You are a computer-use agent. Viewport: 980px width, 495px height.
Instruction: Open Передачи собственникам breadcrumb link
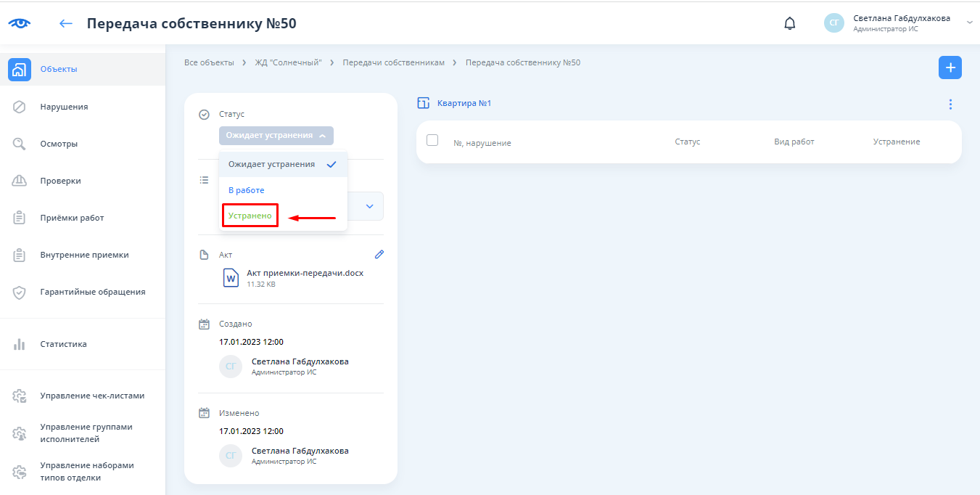(x=394, y=63)
